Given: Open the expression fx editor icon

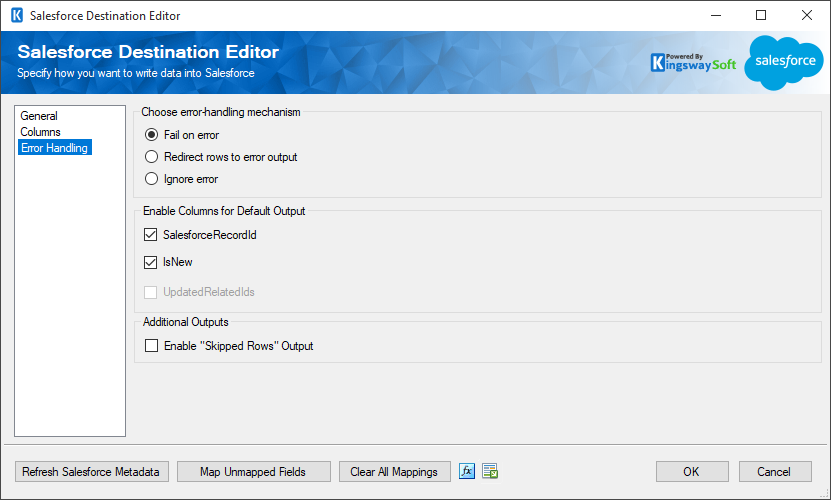Looking at the screenshot, I should point(466,471).
